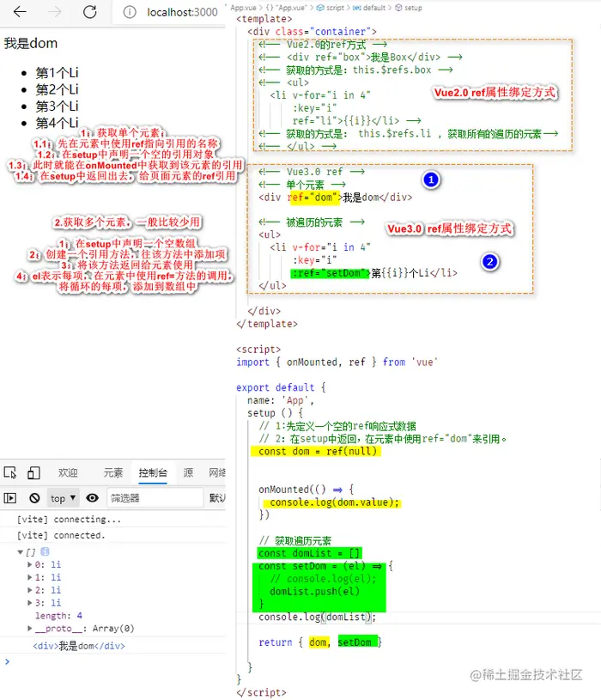The image size is (601, 700).
Task: Click the script breadcrumb
Action: click(331, 8)
